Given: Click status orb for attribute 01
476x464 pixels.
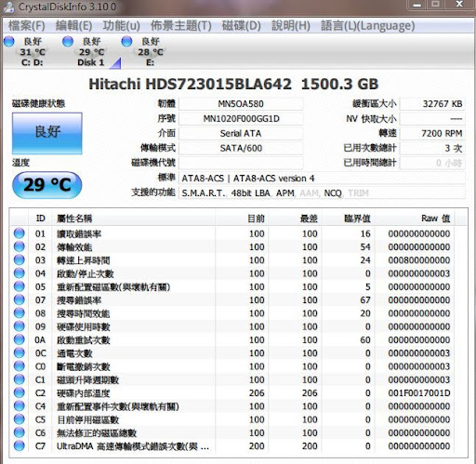Looking at the screenshot, I should coord(20,233).
